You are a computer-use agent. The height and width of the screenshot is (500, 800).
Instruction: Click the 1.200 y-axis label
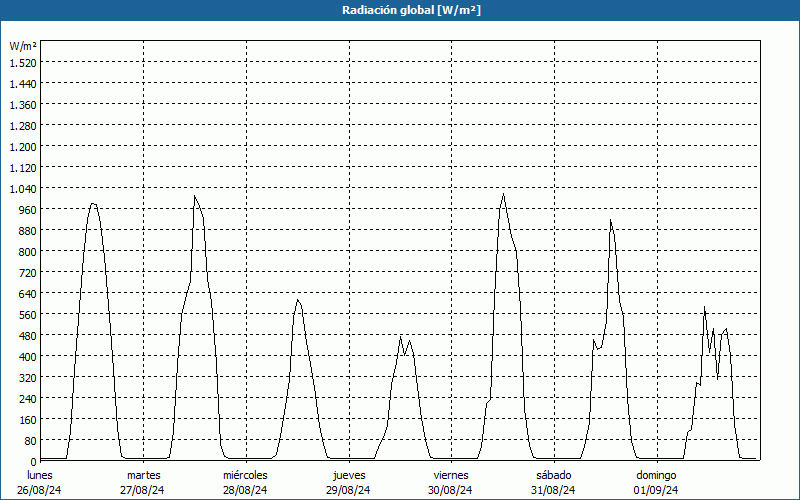tap(23, 147)
